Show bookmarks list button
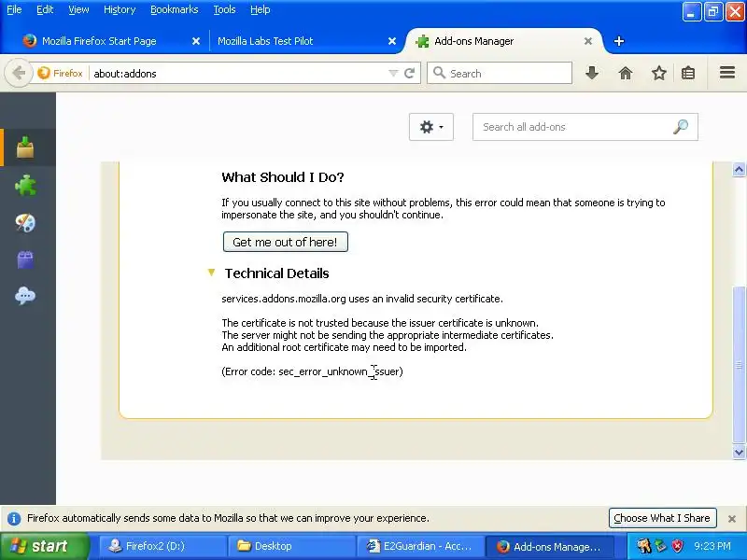 click(x=688, y=74)
